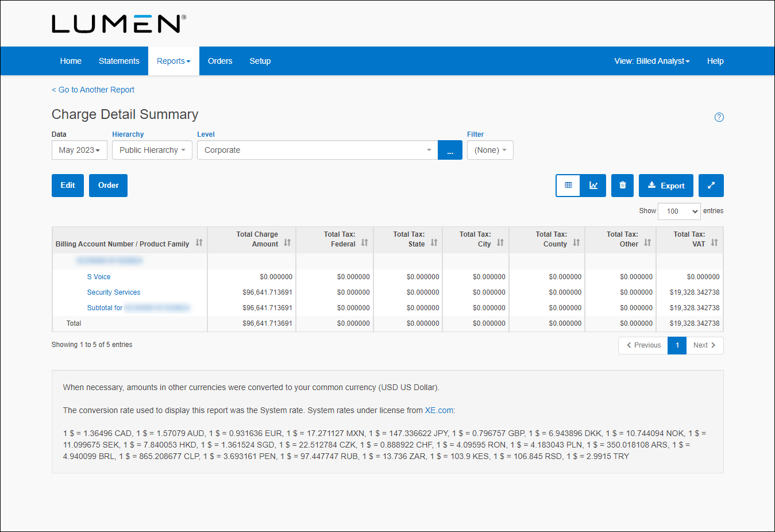
Task: Open the Reports menu
Action: pyautogui.click(x=173, y=61)
